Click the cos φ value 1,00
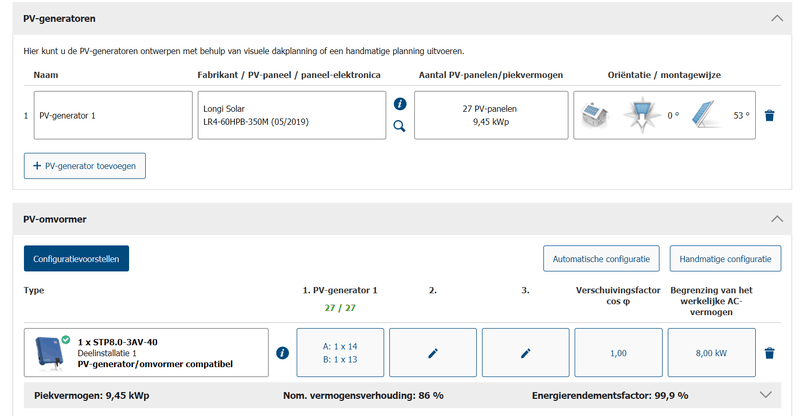Image resolution: width=800 pixels, height=416 pixels. point(618,353)
